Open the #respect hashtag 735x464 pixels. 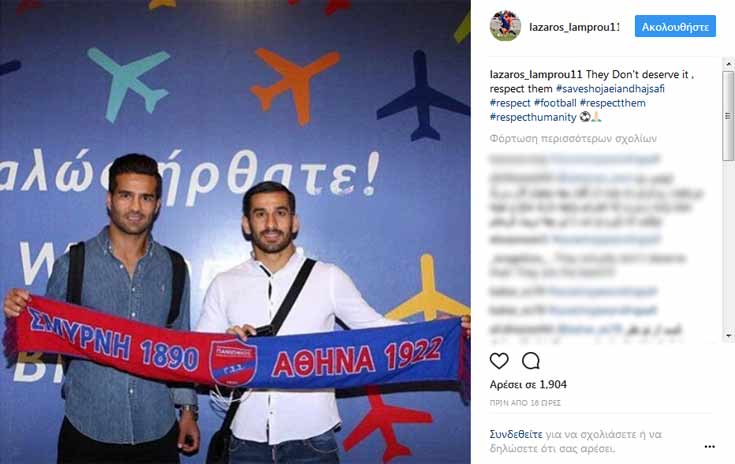[x=510, y=103]
